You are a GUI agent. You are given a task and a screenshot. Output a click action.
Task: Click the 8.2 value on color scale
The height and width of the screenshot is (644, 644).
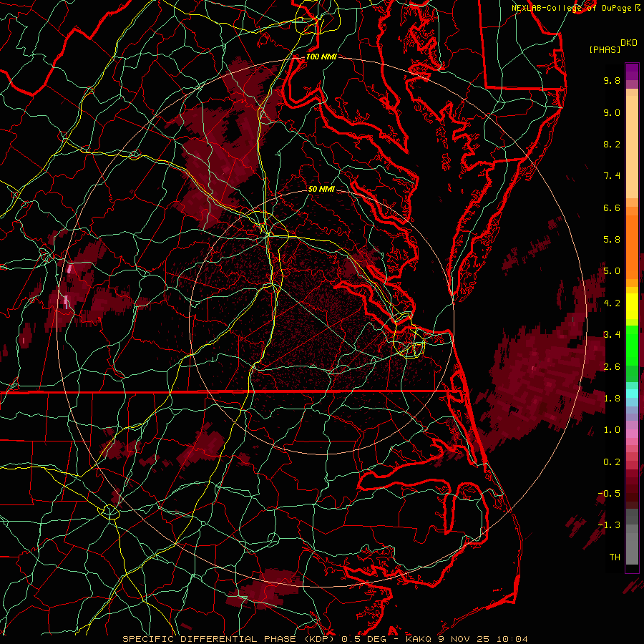(x=612, y=144)
